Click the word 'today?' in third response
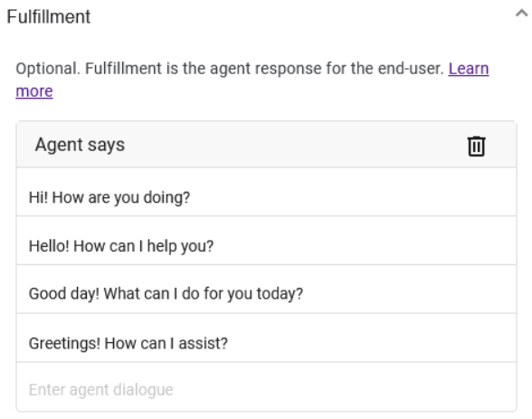The height and width of the screenshot is (419, 532). [x=280, y=294]
